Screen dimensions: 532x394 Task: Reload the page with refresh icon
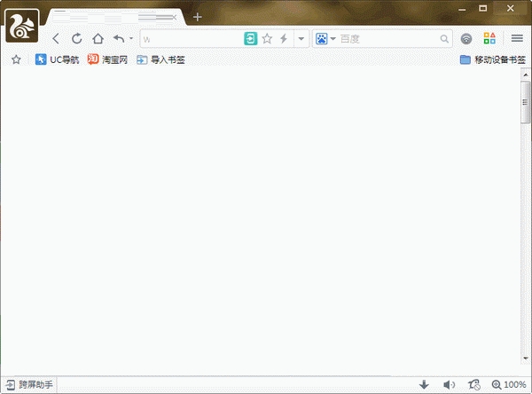pos(77,39)
